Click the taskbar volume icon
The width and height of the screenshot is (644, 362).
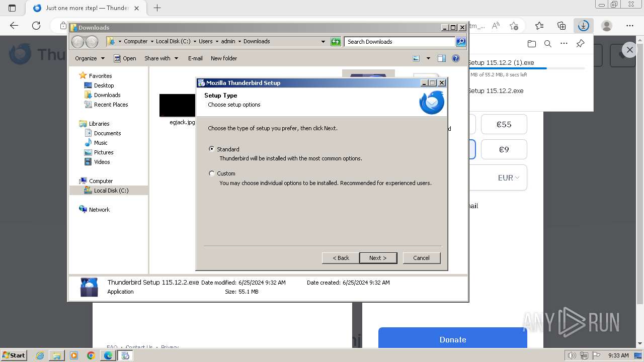pyautogui.click(x=572, y=355)
